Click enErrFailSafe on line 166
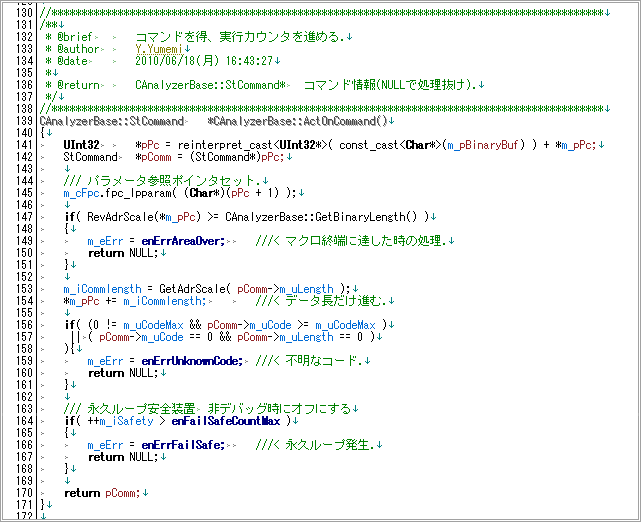This screenshot has height=522, width=641. point(183,445)
